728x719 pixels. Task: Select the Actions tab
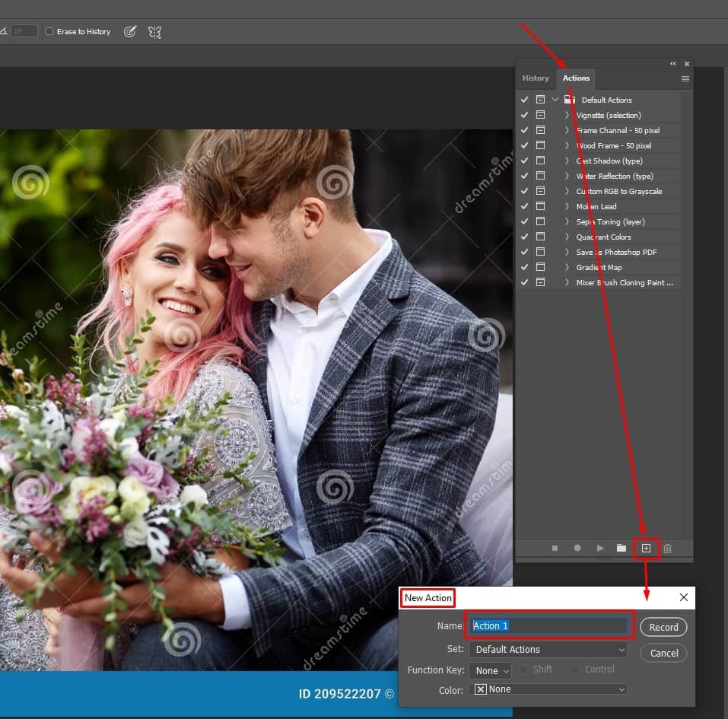(576, 78)
